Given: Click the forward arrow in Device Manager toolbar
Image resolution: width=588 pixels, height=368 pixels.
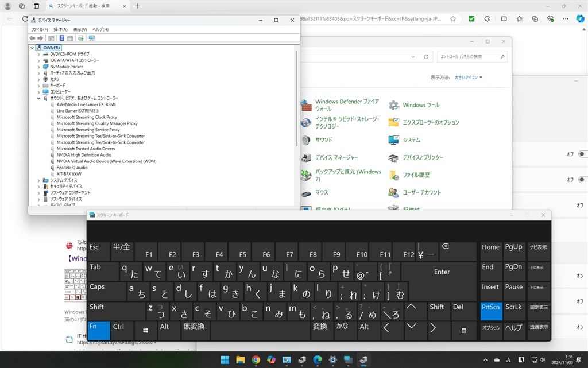Looking at the screenshot, I should (x=41, y=38).
